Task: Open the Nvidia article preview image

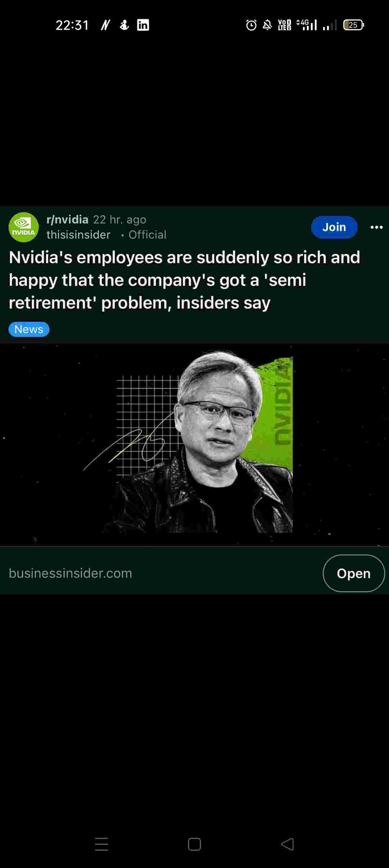Action: point(194,444)
